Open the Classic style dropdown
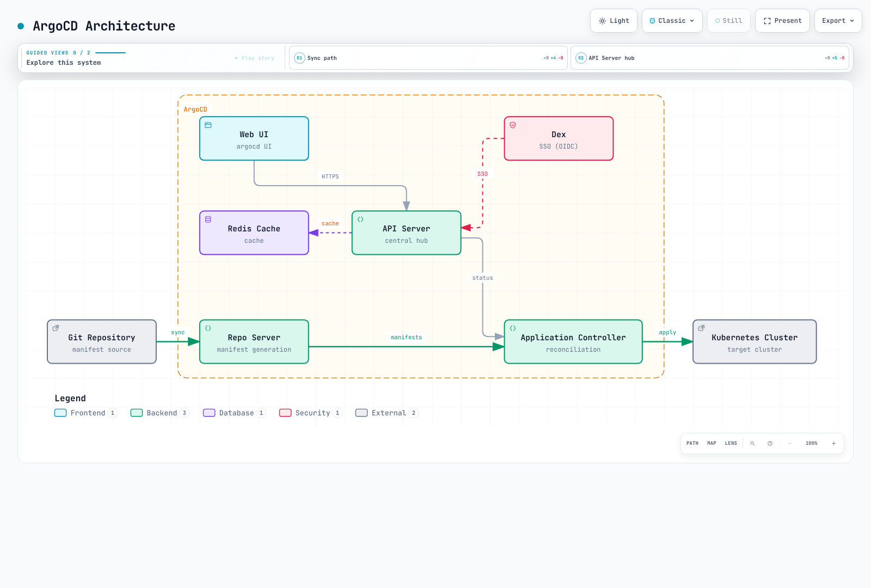Screen dimensions: 871x588 click(672, 21)
